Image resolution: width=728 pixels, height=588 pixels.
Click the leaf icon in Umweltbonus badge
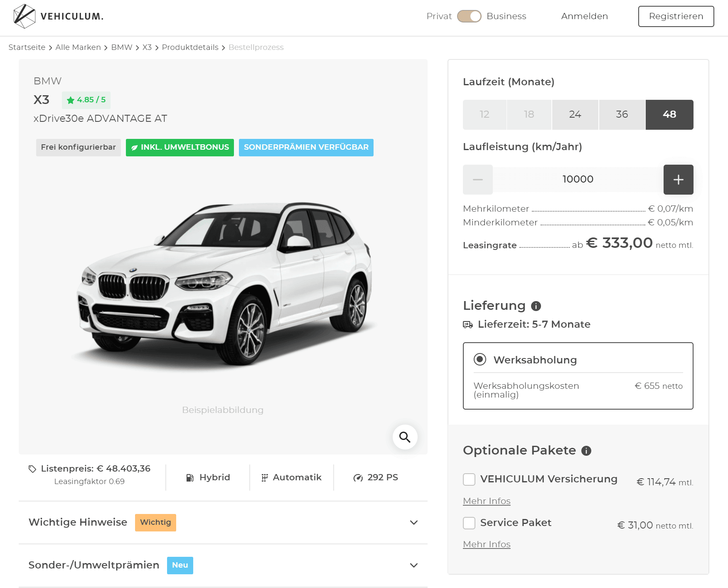pos(134,148)
